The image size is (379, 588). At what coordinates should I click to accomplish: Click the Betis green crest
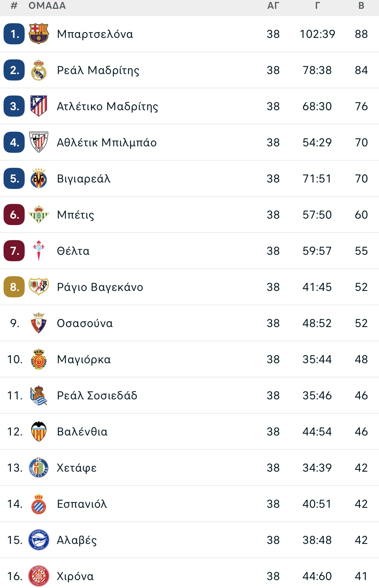(38, 215)
